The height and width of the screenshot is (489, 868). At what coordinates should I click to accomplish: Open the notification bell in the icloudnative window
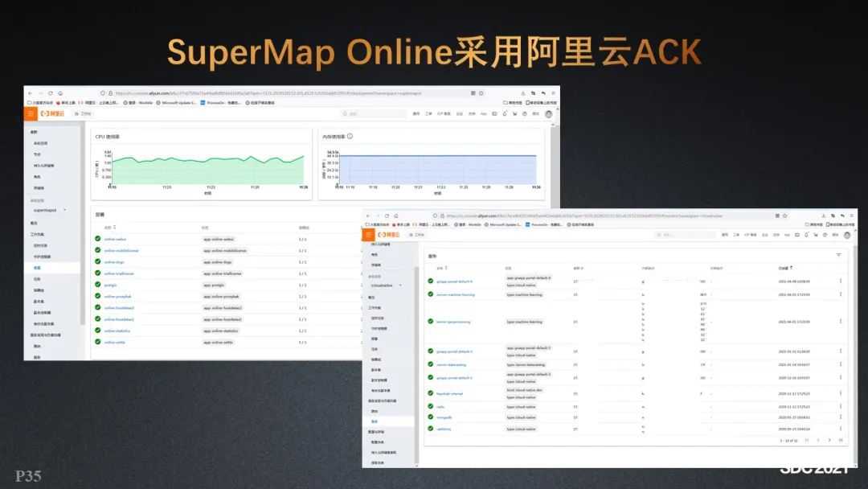point(807,235)
